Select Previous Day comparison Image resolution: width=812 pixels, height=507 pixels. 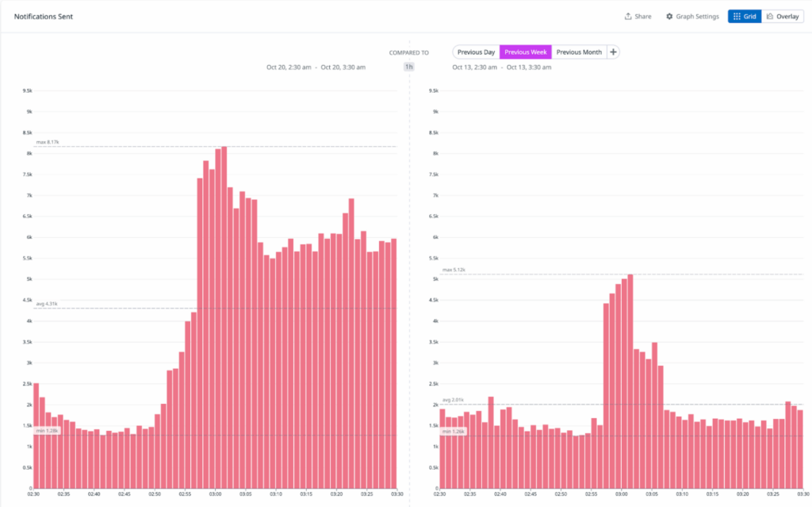[x=476, y=52]
